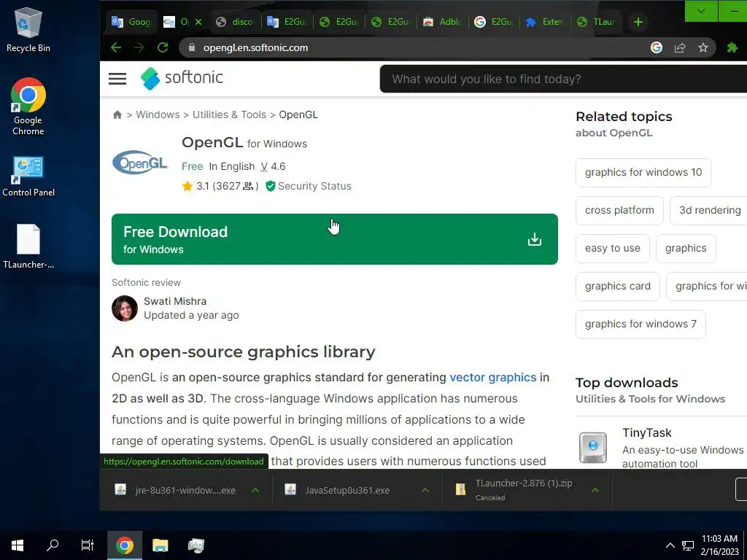747x560 pixels.
Task: Show hidden system tray icons
Action: pos(670,545)
